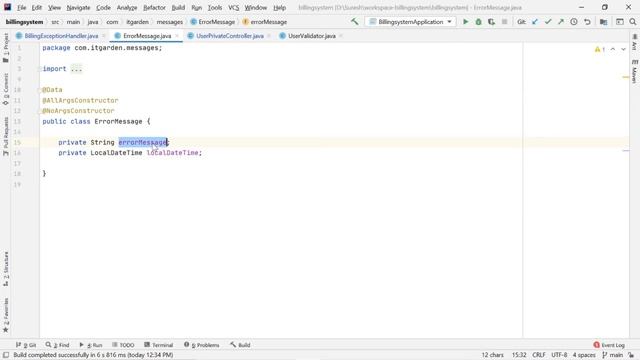The width and height of the screenshot is (640, 360).
Task: Change indent setting 4 spaces
Action: (x=584, y=355)
